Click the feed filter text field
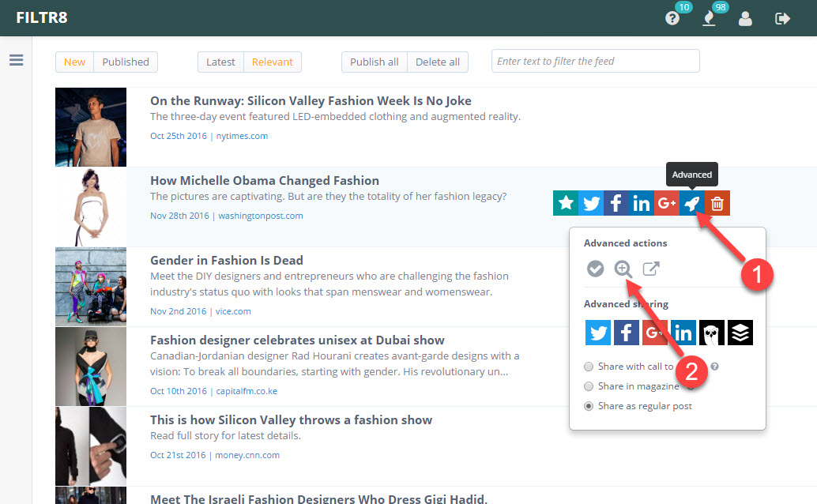Screen dimensions: 817x504 point(596,61)
